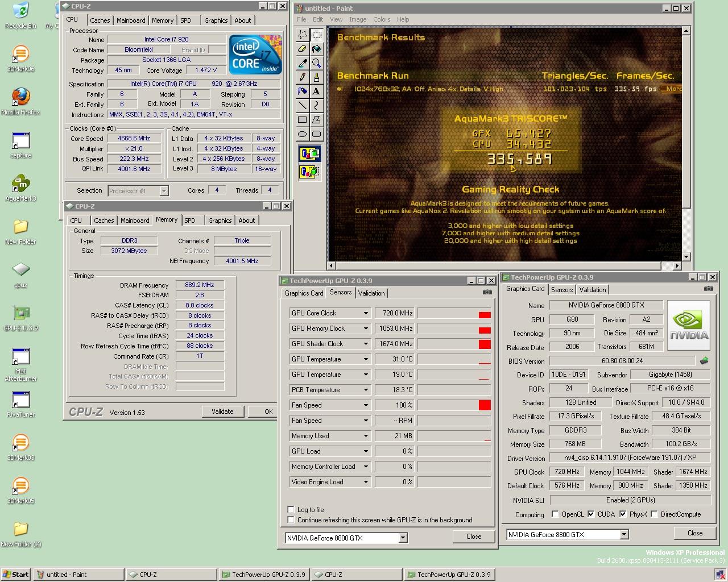Select the rectangular Select tool in Paint

click(316, 35)
